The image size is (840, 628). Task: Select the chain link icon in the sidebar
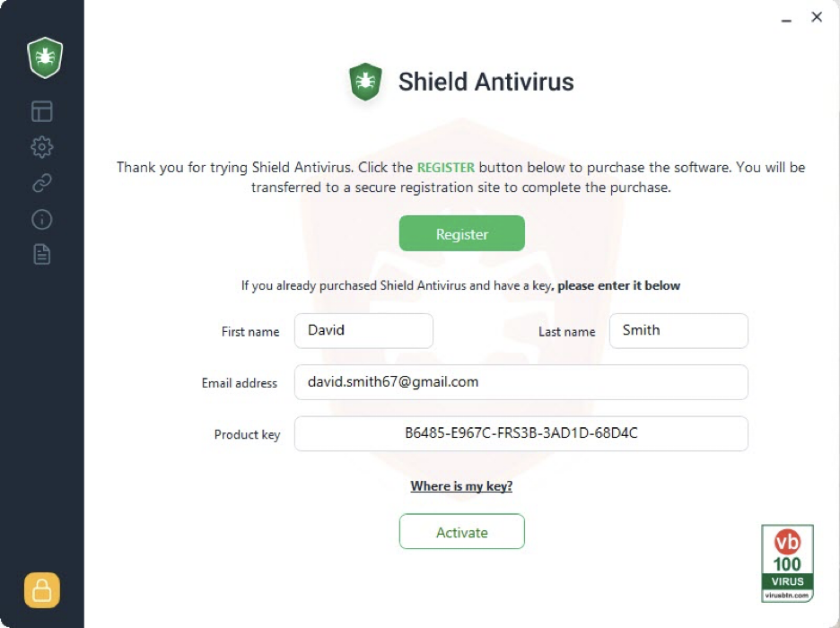[x=42, y=184]
